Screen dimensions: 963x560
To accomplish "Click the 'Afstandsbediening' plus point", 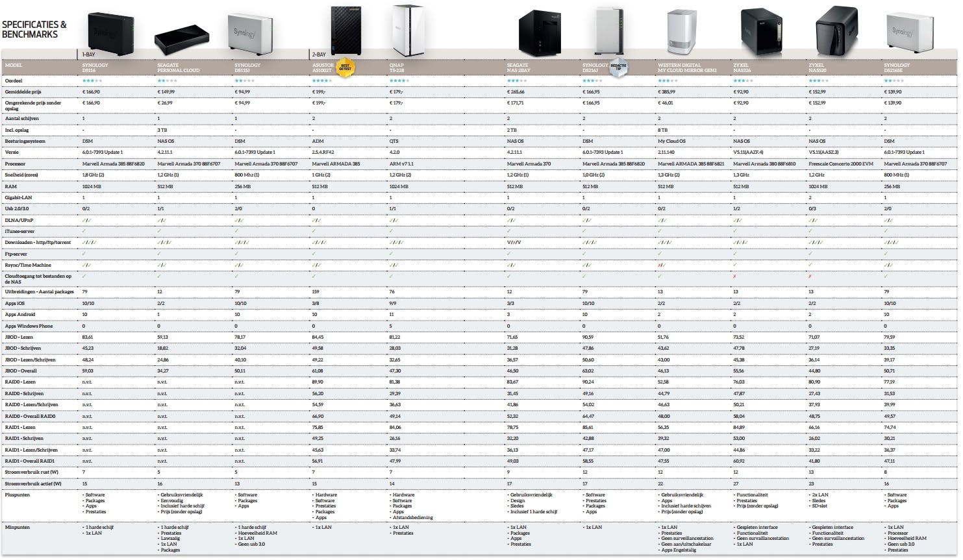I will click(x=413, y=517).
